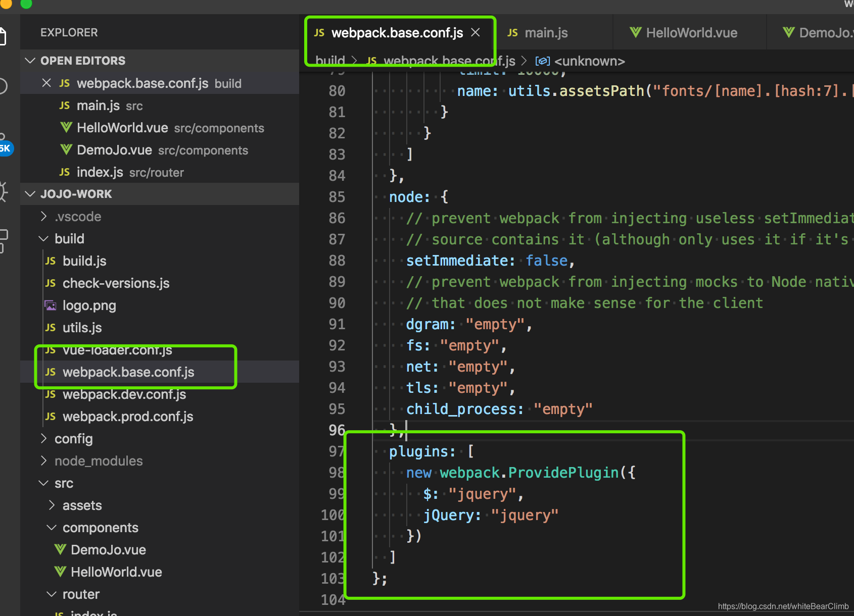The image size is (854, 616).
Task: Select HelloWorld.vue in Open Editors list
Action: (160, 128)
